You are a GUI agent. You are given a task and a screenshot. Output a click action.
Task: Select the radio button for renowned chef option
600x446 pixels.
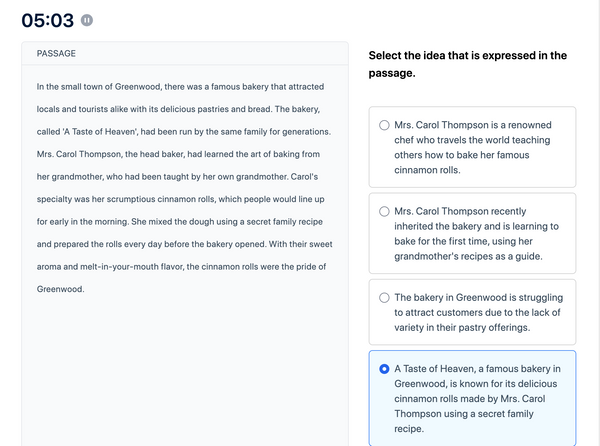[384, 125]
